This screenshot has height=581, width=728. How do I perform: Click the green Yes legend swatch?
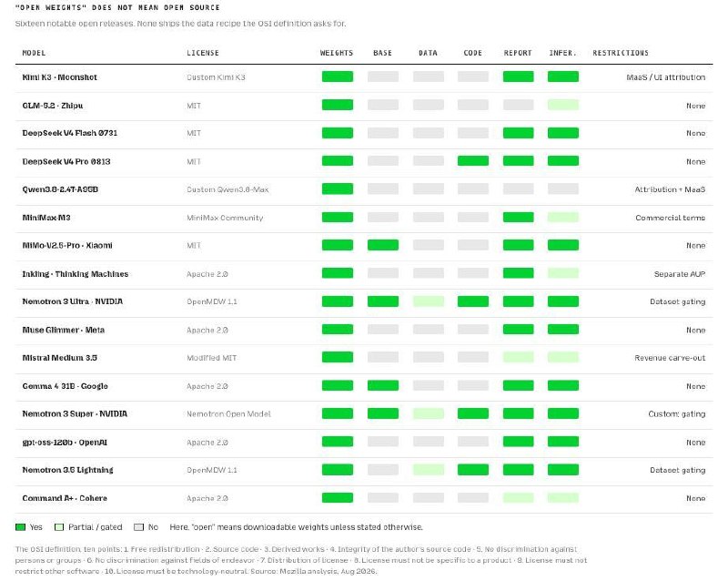point(20,527)
